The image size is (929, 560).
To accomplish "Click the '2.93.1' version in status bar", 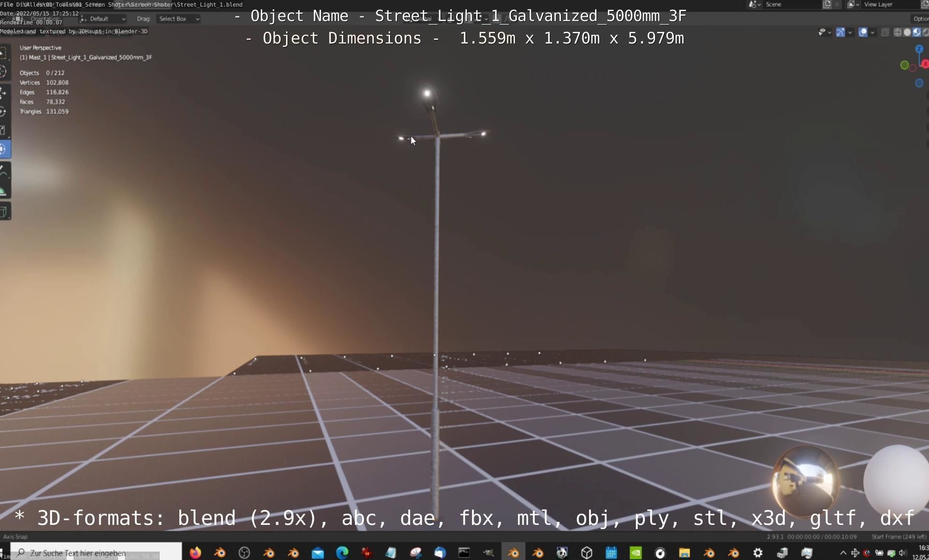I will point(775,537).
